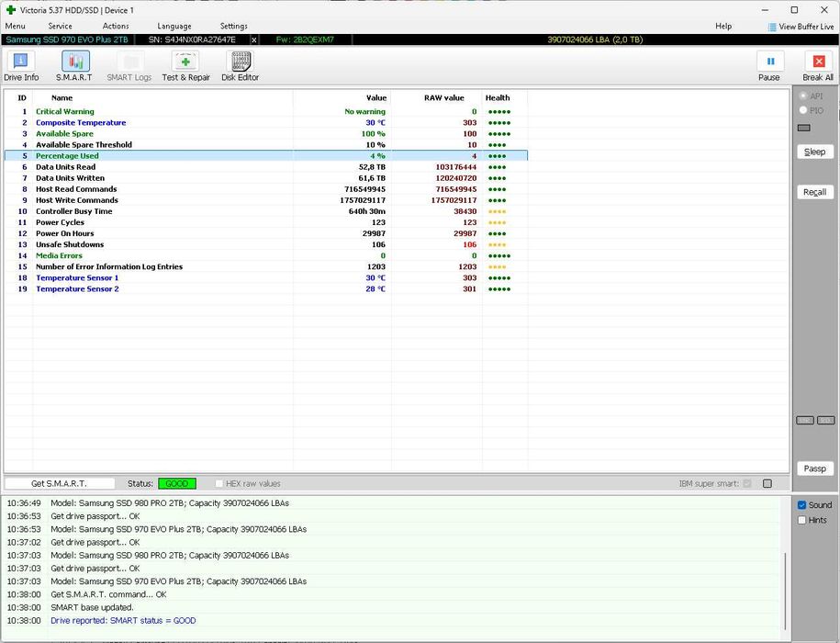Click the green GOOD status indicator

177,483
